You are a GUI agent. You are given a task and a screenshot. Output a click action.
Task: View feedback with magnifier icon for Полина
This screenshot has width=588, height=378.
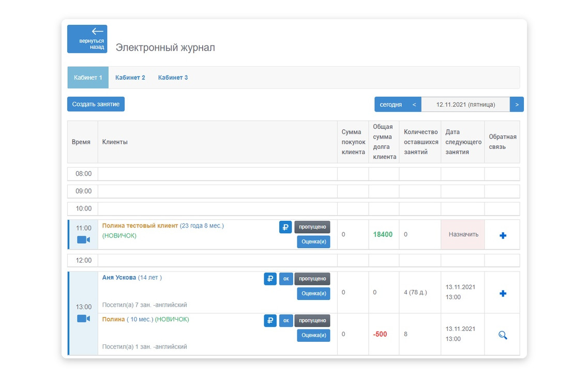[502, 335]
